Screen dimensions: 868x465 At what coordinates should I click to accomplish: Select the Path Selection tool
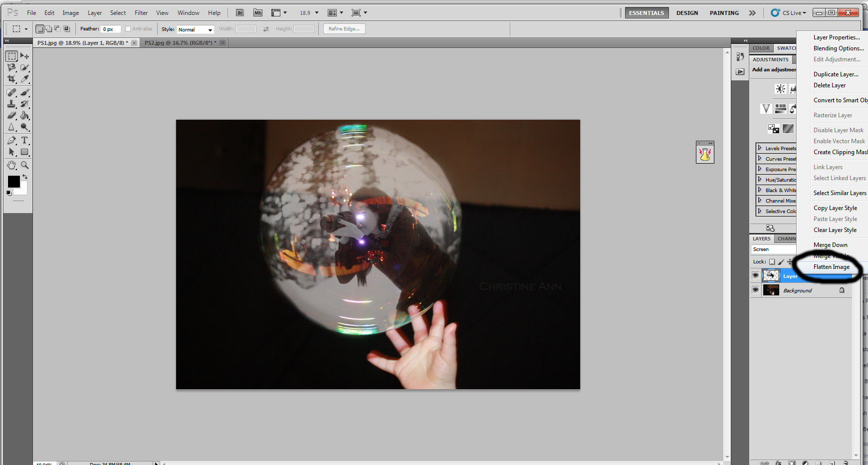point(12,152)
